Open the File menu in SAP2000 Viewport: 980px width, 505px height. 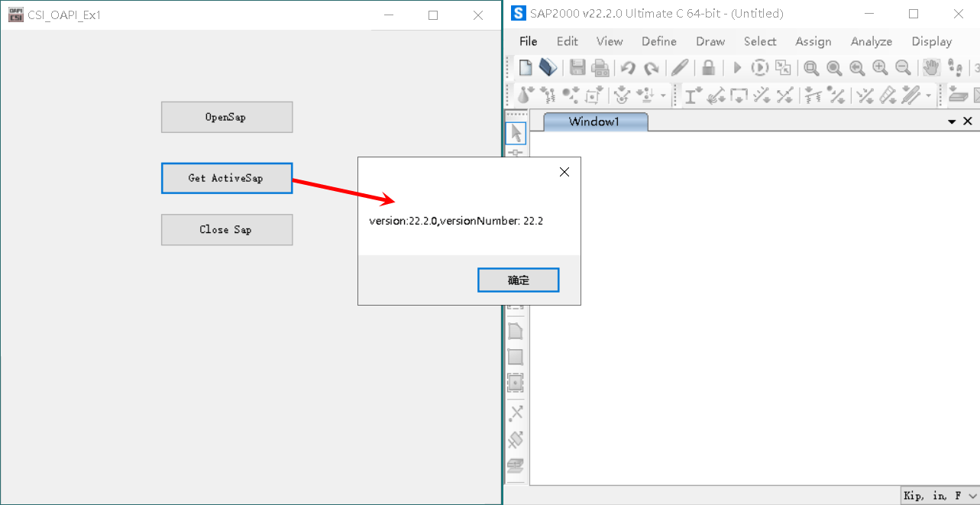pyautogui.click(x=529, y=41)
